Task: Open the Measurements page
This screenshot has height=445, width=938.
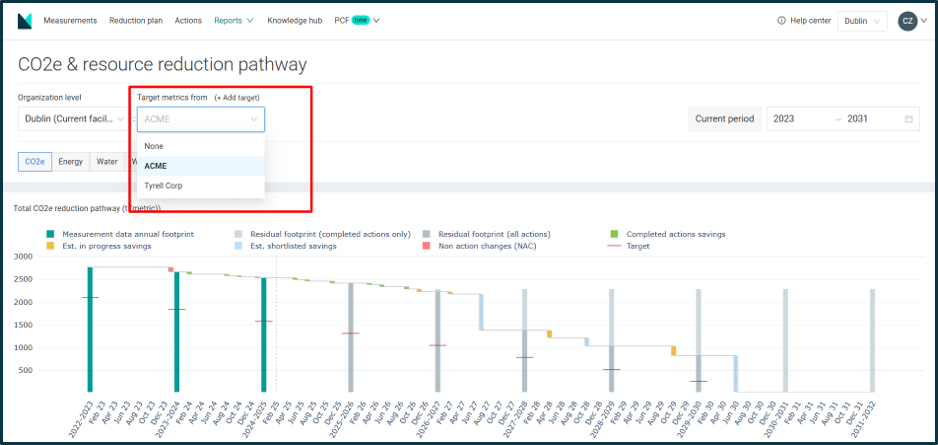Action: (x=70, y=20)
